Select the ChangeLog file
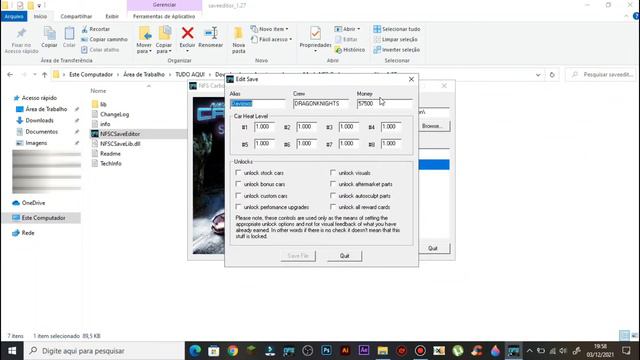 pyautogui.click(x=114, y=114)
